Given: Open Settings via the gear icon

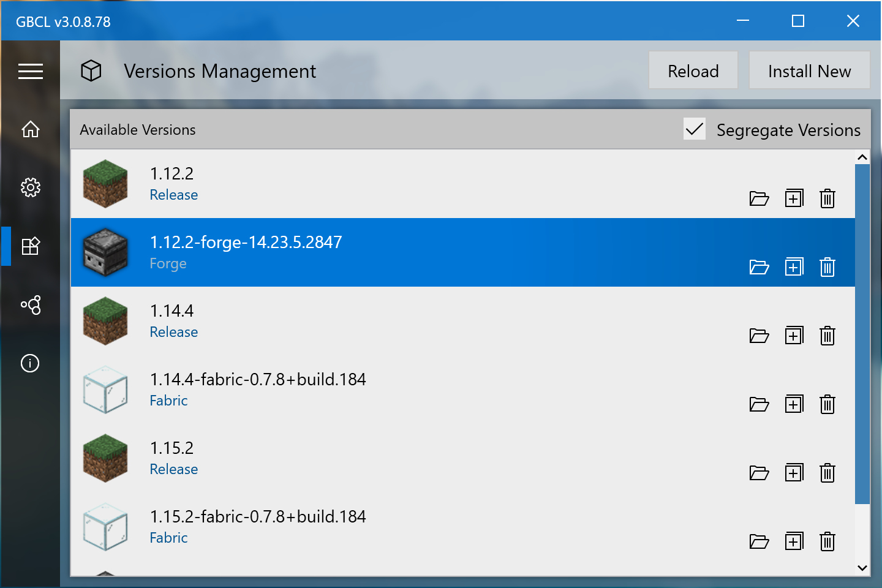Looking at the screenshot, I should 30,187.
